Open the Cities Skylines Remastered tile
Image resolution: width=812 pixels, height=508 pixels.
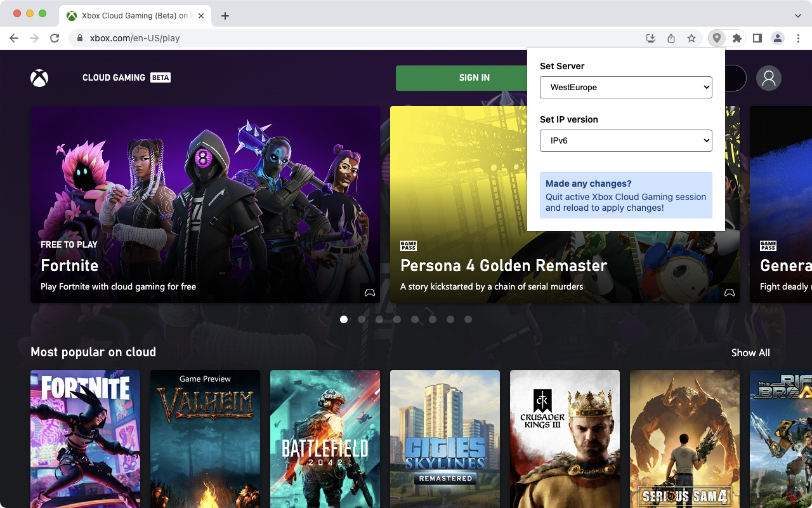(445, 439)
